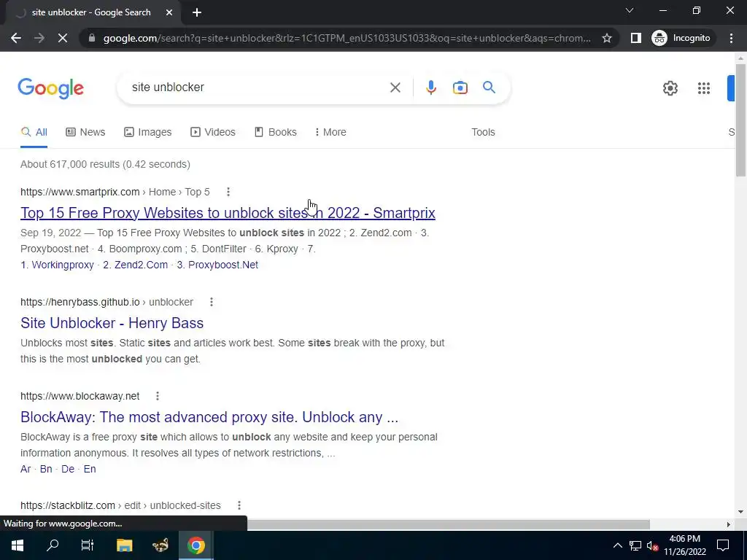Switch to the Images tab

tap(147, 133)
